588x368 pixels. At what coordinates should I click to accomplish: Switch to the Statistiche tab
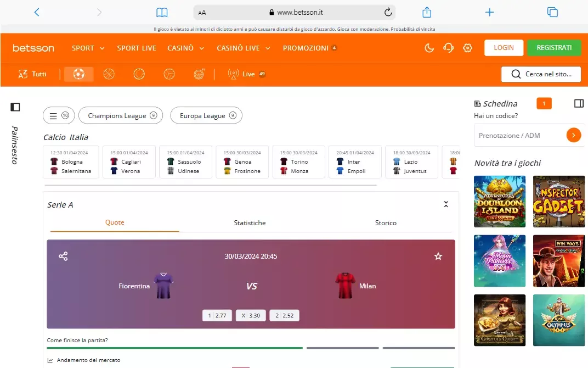click(250, 223)
